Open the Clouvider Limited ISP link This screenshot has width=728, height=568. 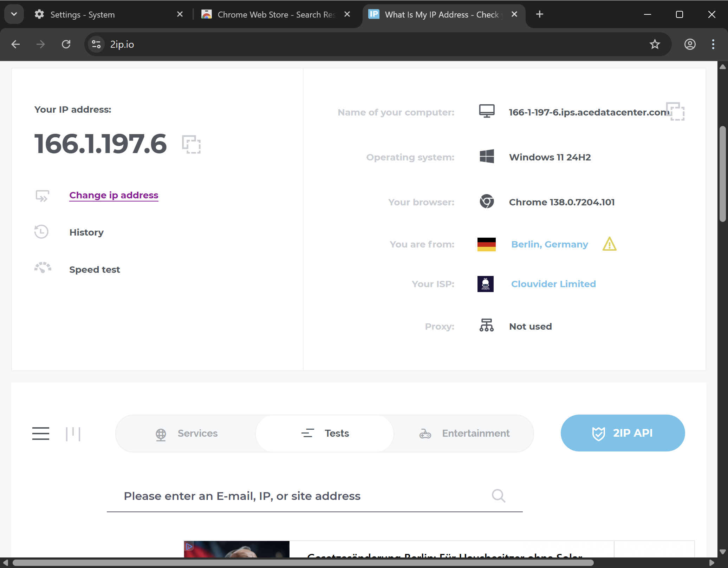click(x=553, y=284)
